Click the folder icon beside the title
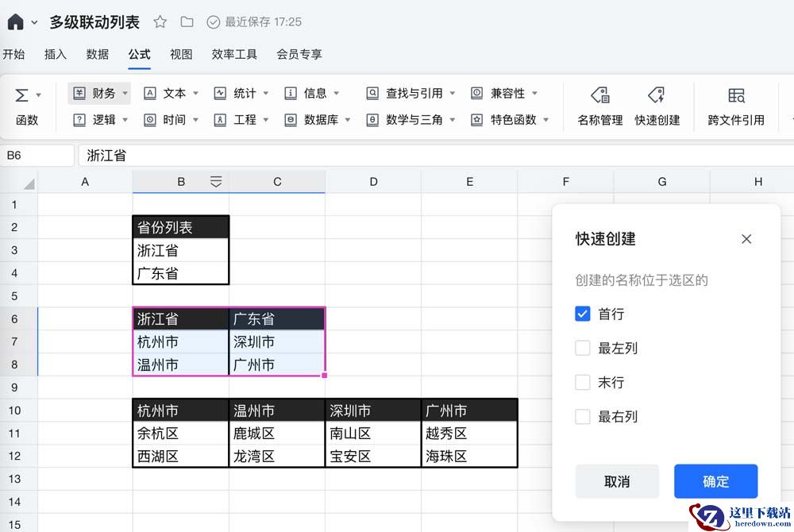The image size is (794, 532). (187, 21)
